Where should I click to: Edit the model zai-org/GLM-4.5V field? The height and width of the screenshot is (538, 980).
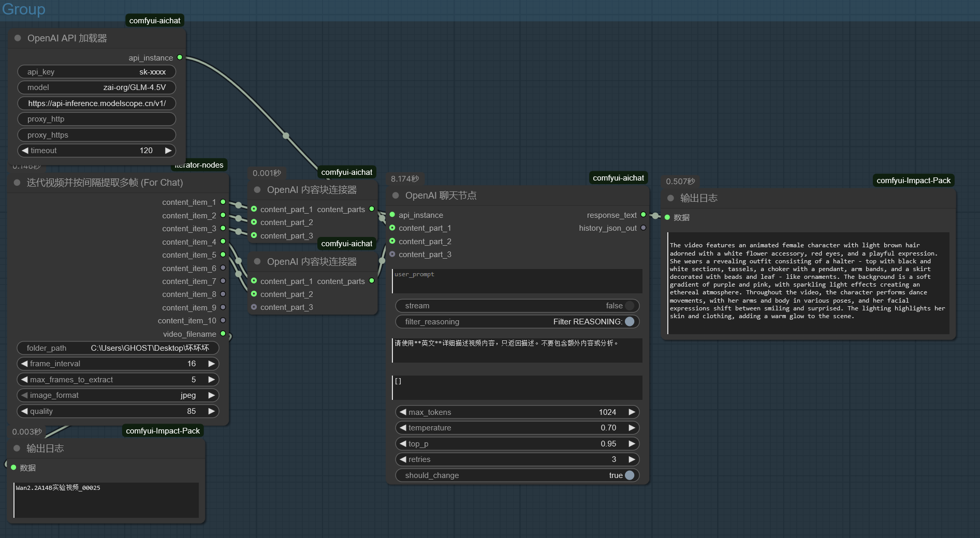(97, 87)
